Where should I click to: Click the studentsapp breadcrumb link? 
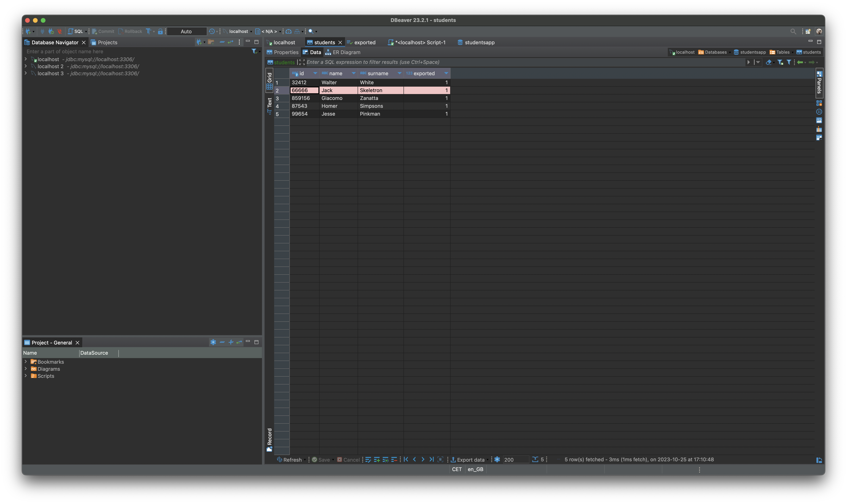(x=750, y=52)
